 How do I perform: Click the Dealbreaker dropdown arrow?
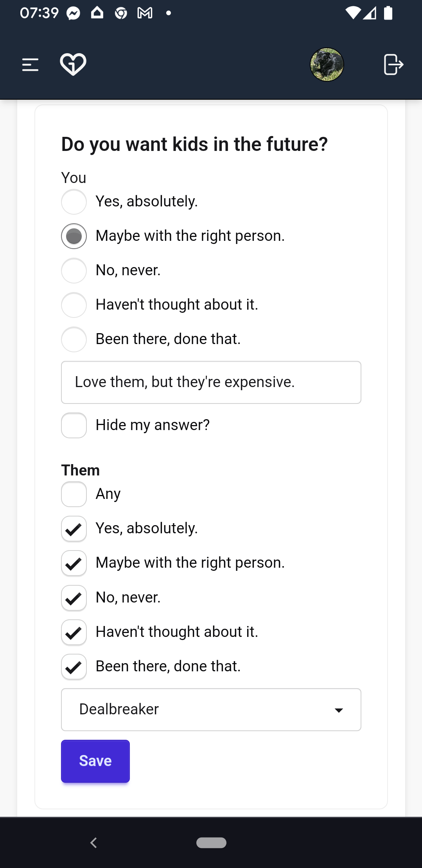[339, 710]
